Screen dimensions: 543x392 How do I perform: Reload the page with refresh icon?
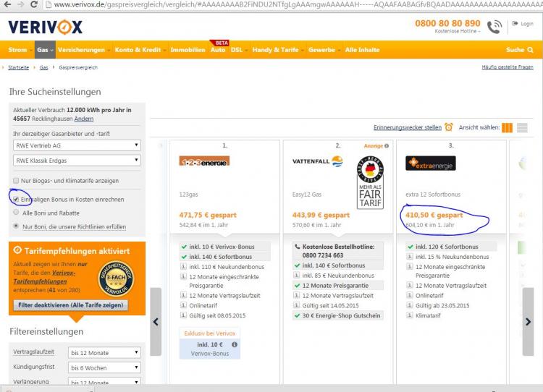tap(33, 4)
